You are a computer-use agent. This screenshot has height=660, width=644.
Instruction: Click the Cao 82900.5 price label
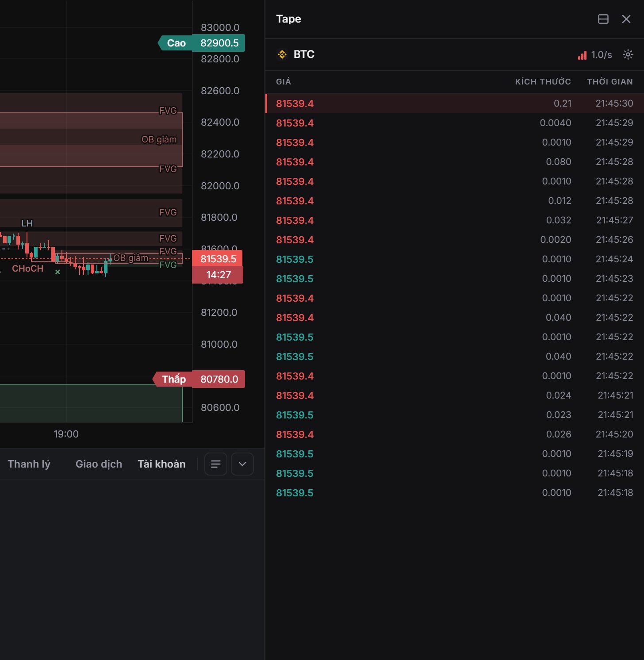point(201,43)
